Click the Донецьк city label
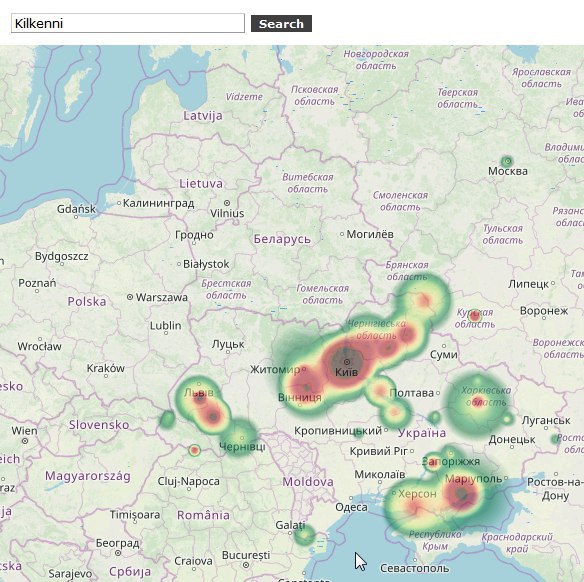Image resolution: width=584 pixels, height=582 pixels. point(512,440)
